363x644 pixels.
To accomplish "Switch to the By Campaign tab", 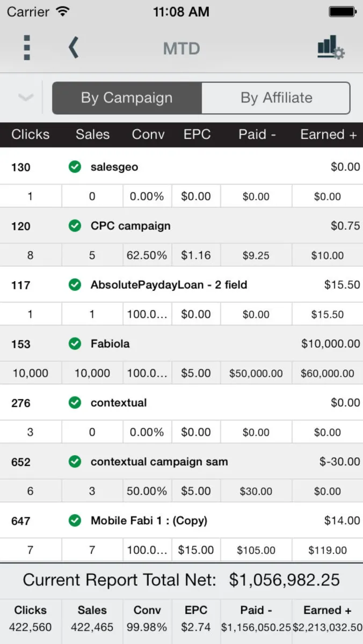I will point(127,98).
